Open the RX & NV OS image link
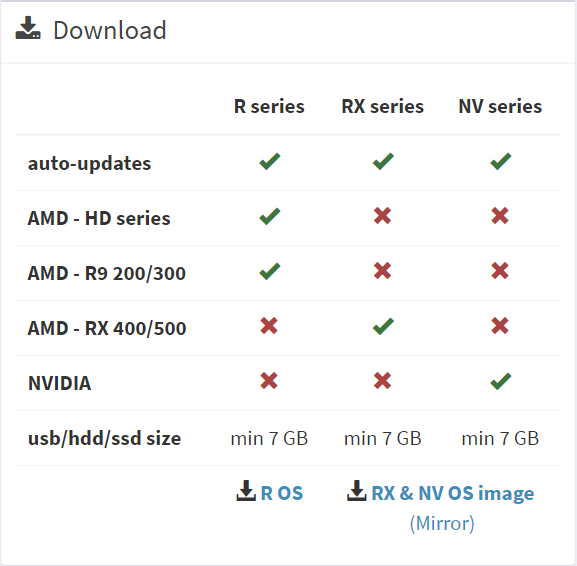Image resolution: width=577 pixels, height=566 pixels. pos(453,494)
